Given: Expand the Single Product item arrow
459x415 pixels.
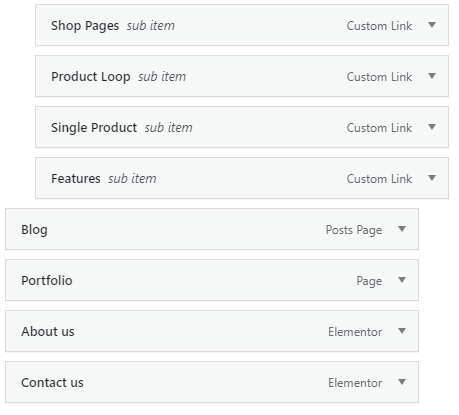Looking at the screenshot, I should [432, 127].
